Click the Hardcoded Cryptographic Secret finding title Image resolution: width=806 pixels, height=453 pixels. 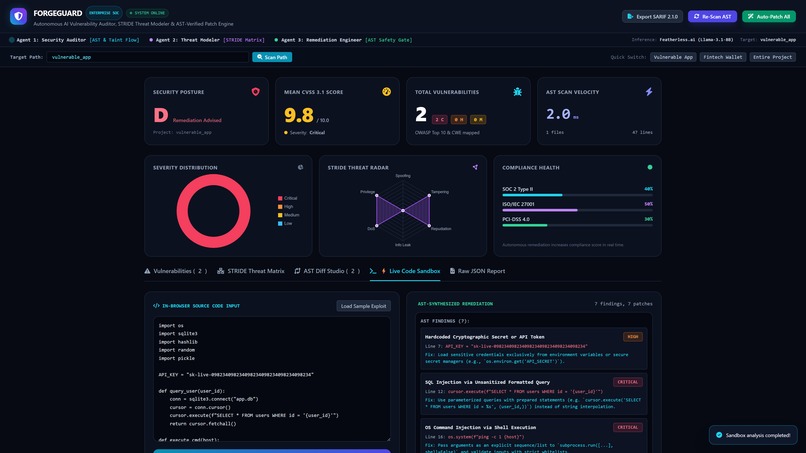[484, 337]
